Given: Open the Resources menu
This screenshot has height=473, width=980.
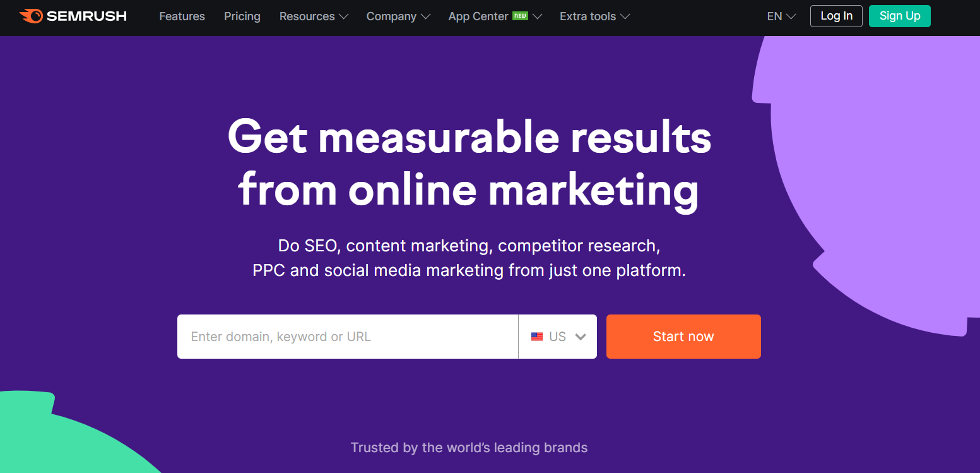Looking at the screenshot, I should pos(314,16).
